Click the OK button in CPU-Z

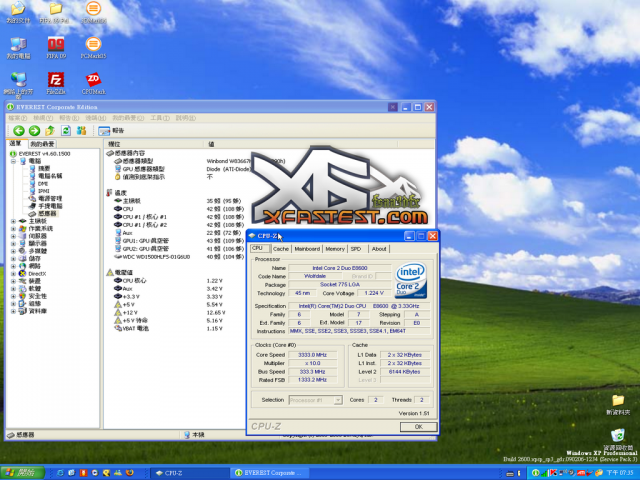coord(418,427)
